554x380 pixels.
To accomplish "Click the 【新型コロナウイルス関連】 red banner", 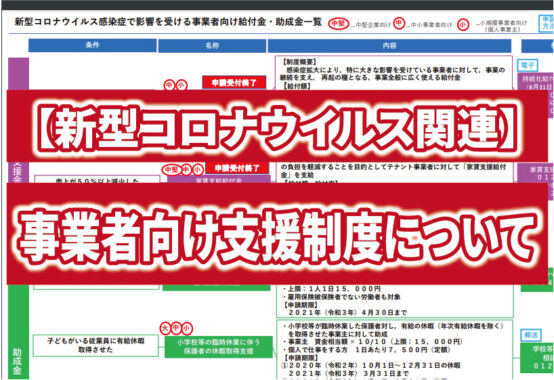I will coord(277,126).
